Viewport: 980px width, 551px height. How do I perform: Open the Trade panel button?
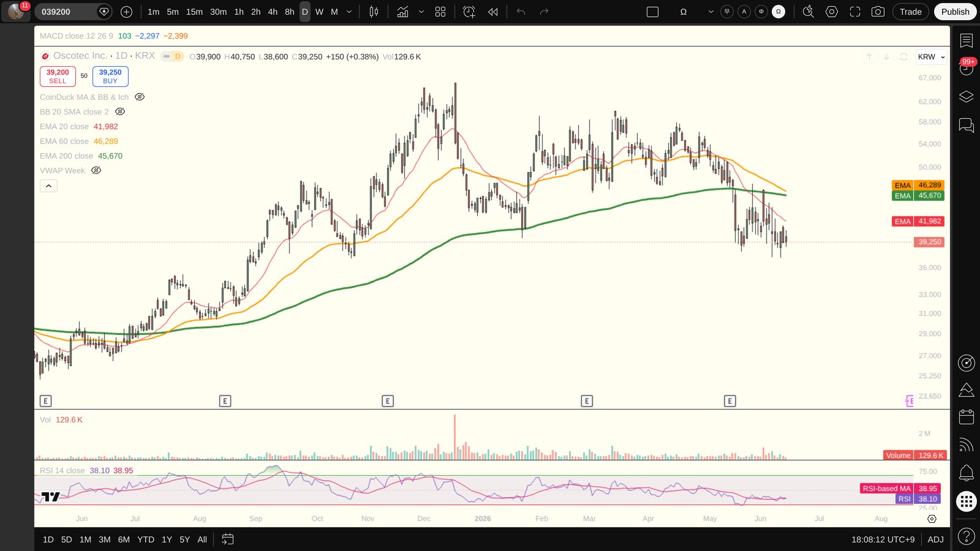911,12
